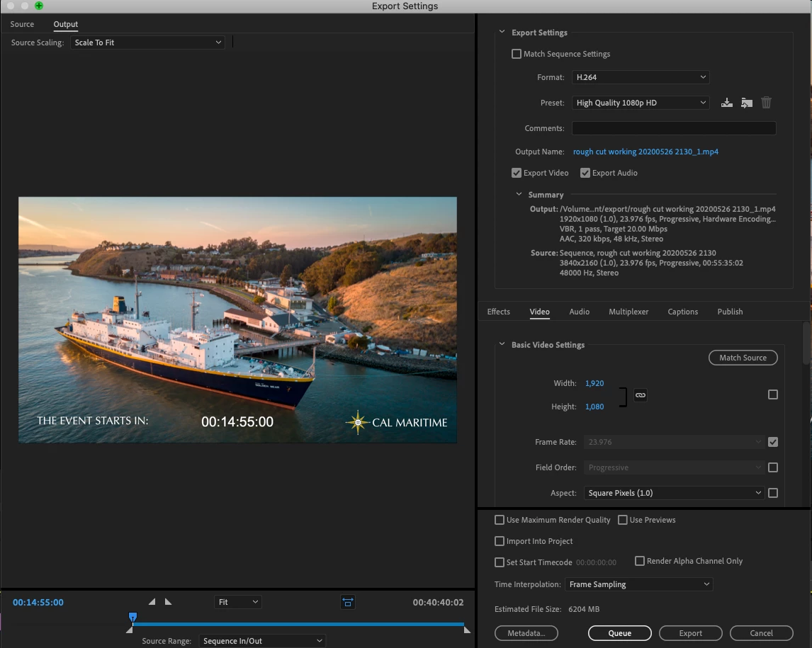
Task: Open the Source Scaling dropdown
Action: tap(147, 42)
